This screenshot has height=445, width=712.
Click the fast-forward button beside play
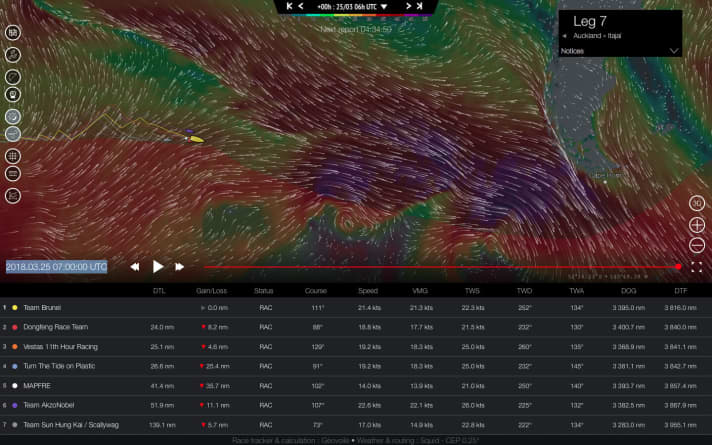(x=179, y=267)
